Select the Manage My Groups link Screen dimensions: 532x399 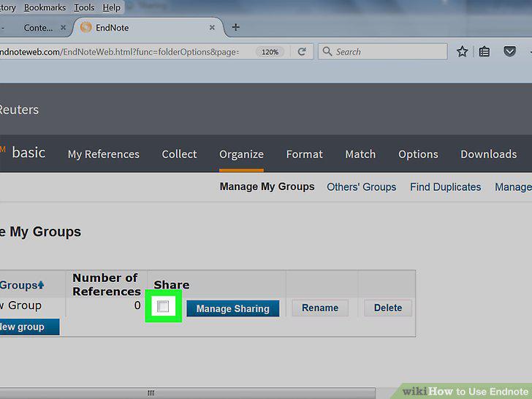pos(267,187)
